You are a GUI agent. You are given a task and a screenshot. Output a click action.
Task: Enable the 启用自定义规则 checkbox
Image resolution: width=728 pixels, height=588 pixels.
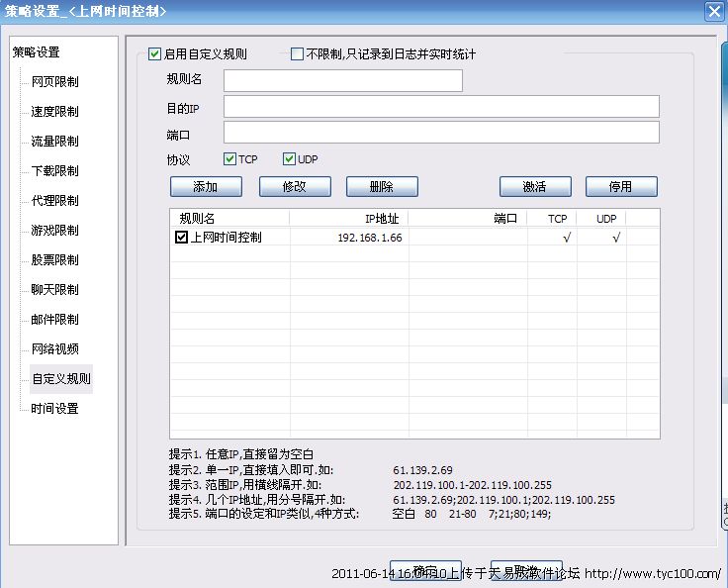pyautogui.click(x=154, y=54)
